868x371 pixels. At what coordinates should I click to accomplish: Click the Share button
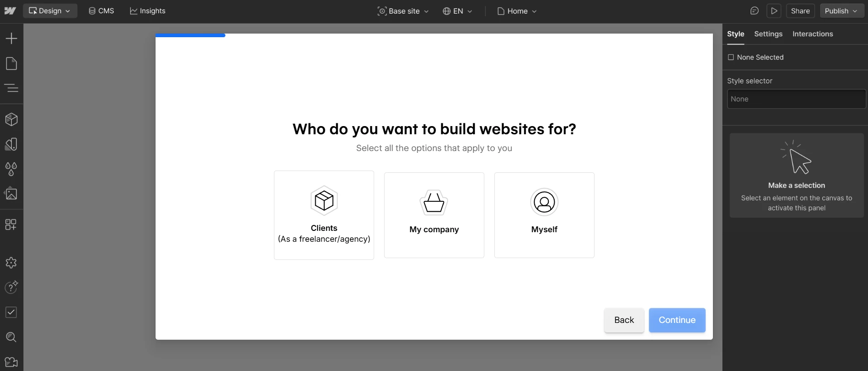pyautogui.click(x=800, y=11)
